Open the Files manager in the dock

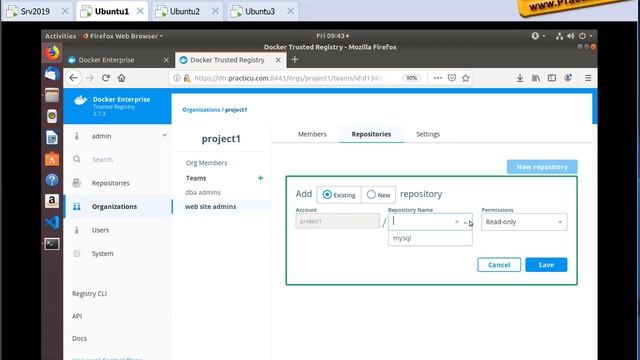coord(52,96)
